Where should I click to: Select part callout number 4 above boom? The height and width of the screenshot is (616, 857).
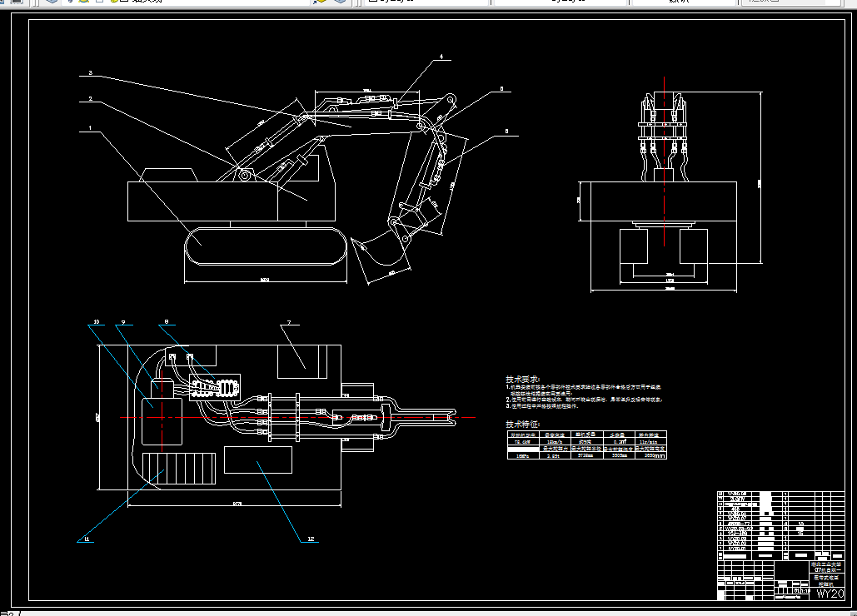[441, 57]
